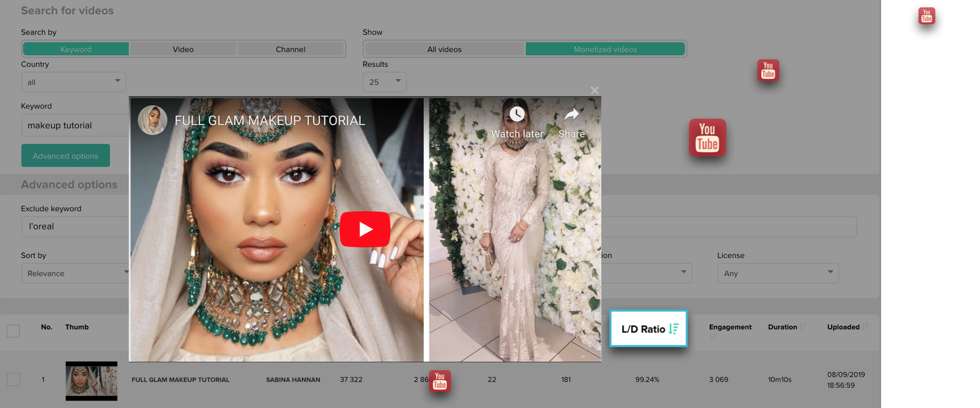Switch search mode to Channel
Screen dimensions: 980x408
point(290,49)
